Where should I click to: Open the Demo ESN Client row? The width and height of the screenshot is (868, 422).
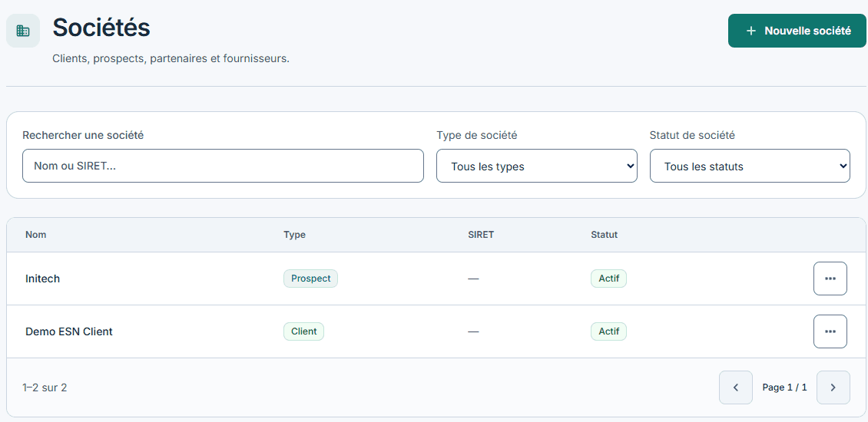436,331
